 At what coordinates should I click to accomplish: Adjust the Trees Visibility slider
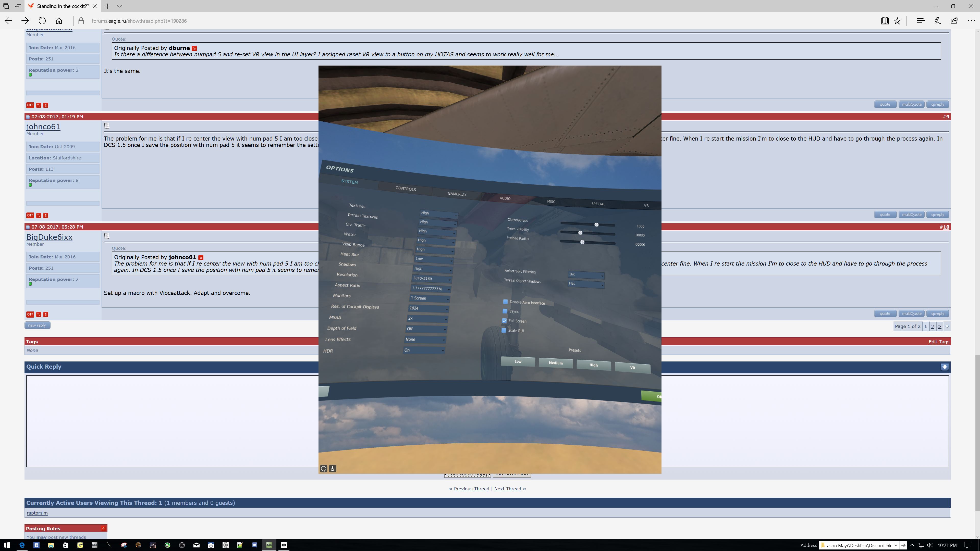(587, 233)
